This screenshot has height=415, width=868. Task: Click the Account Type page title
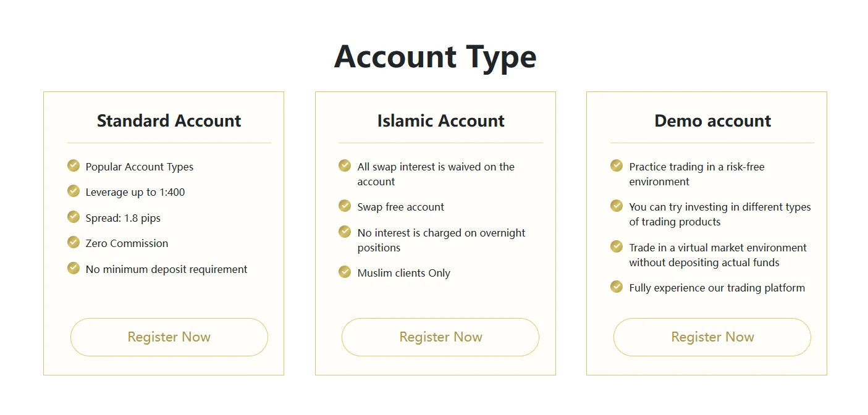435,57
